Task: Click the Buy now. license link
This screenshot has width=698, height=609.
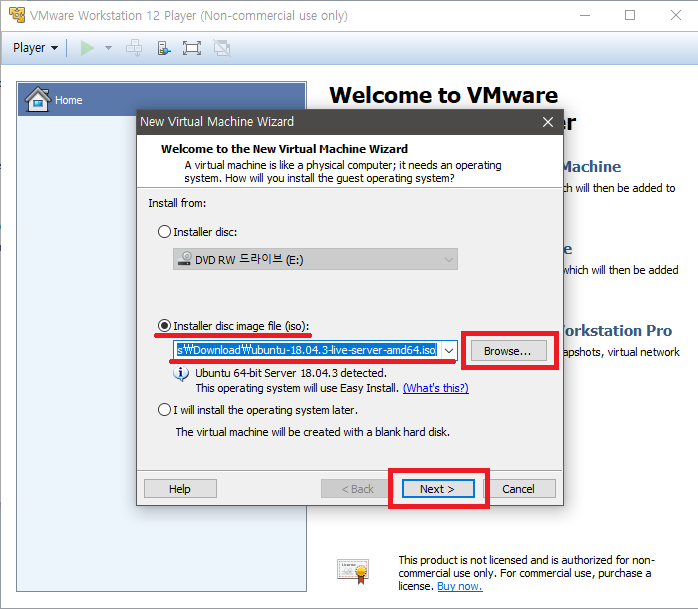Action: tap(459, 586)
